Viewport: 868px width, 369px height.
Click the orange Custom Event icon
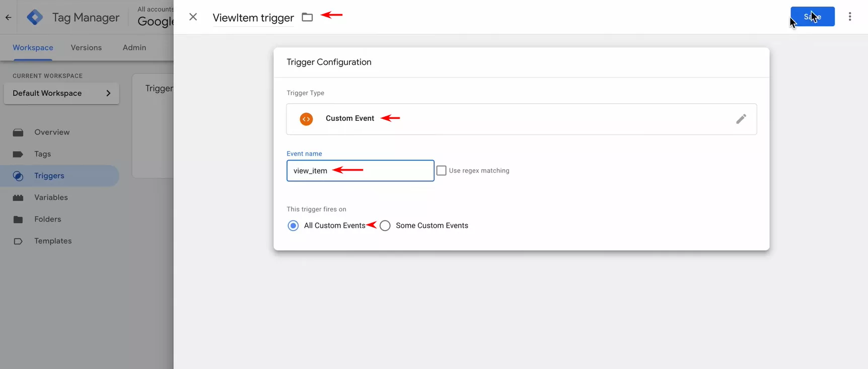pos(306,119)
